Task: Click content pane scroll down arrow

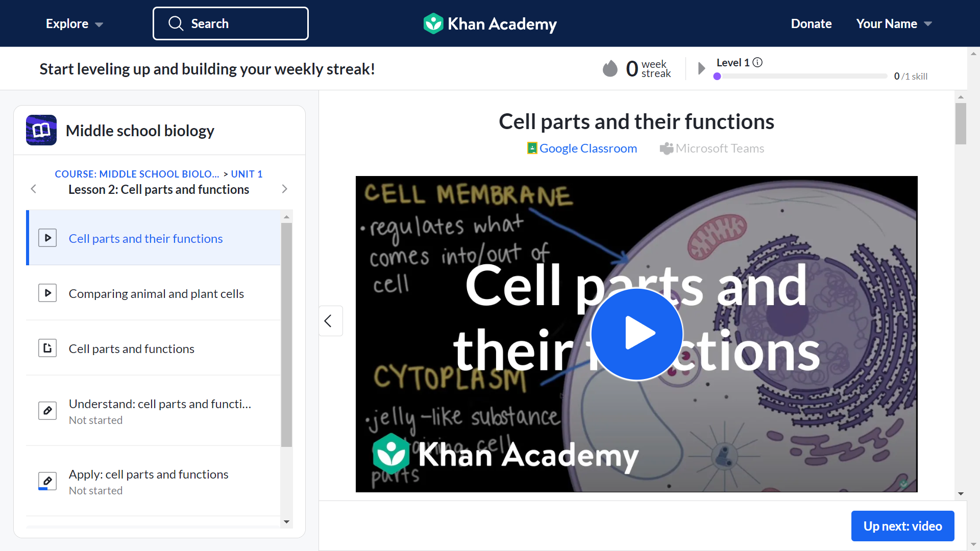Action: pyautogui.click(x=961, y=493)
